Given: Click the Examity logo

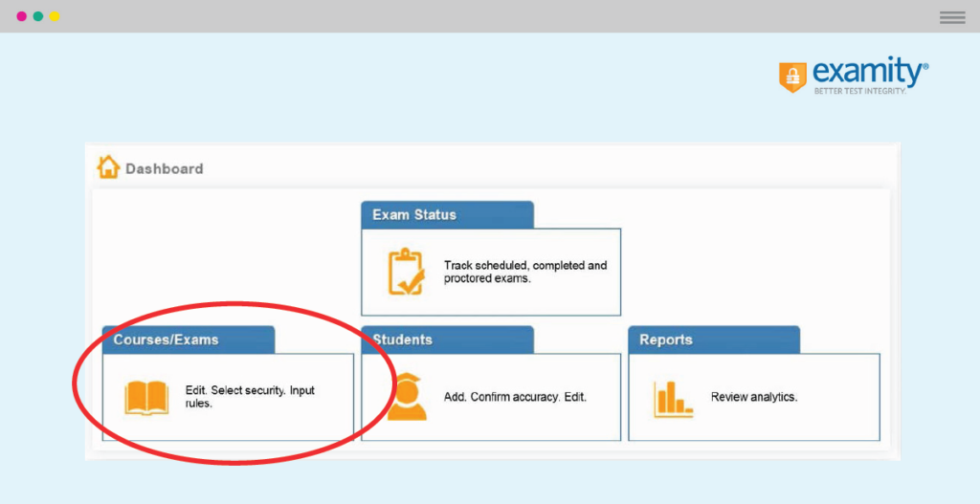Looking at the screenshot, I should click(x=853, y=76).
